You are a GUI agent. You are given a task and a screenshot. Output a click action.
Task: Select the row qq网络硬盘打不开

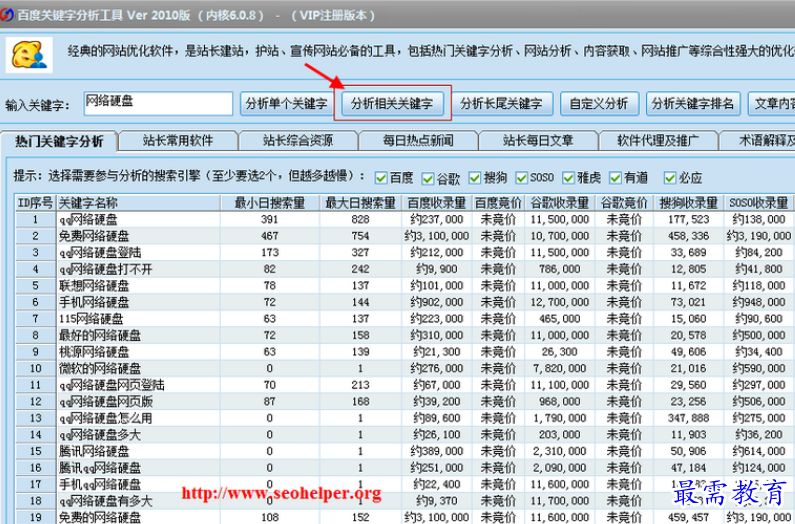405,269
